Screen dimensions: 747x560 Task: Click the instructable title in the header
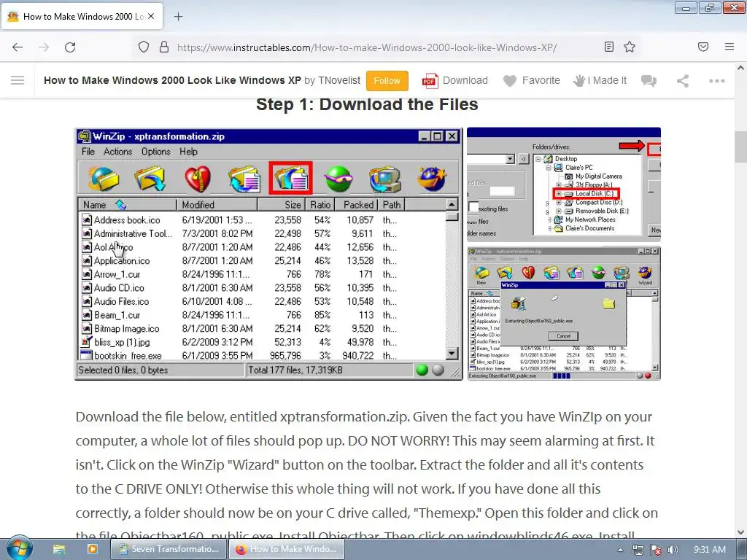coord(172,80)
